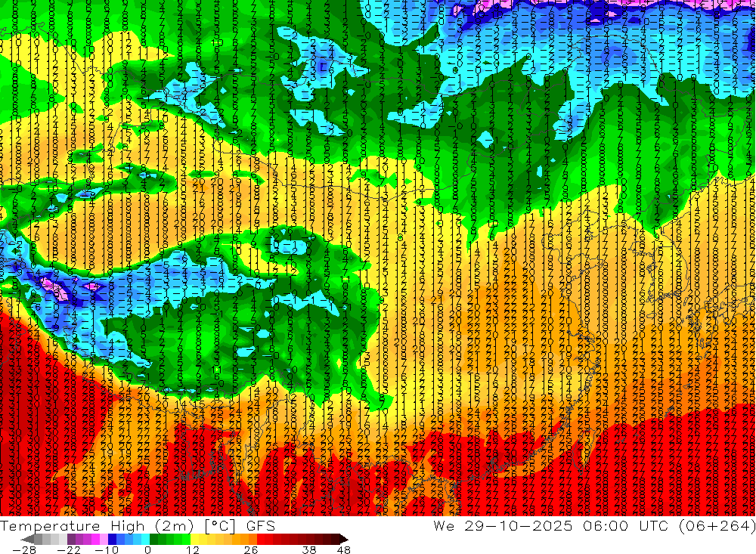Click the '-10' legend value
756x554 pixels.
(107, 549)
